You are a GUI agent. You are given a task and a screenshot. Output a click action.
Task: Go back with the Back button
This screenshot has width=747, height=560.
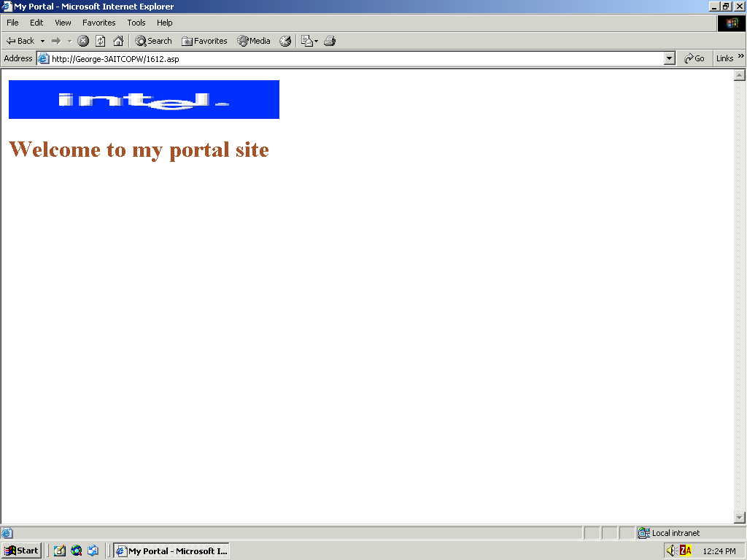tap(20, 41)
